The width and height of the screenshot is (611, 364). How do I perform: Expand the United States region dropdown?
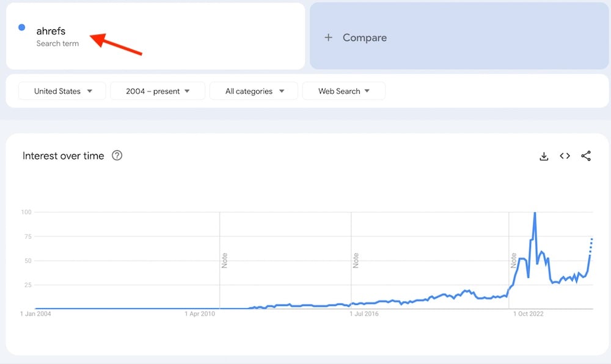pyautogui.click(x=62, y=91)
